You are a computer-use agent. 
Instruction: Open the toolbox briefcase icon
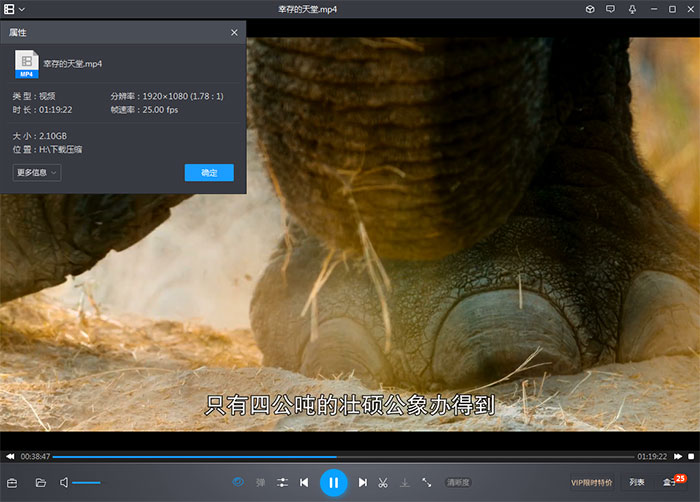[x=13, y=483]
